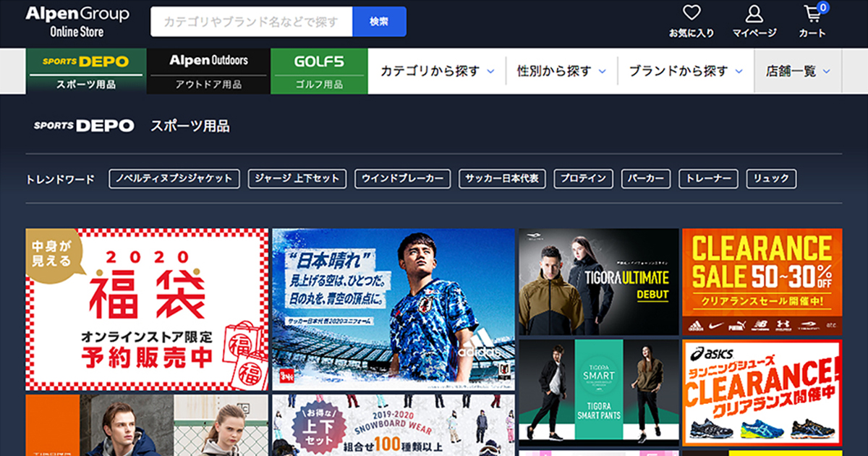The width and height of the screenshot is (868, 456).
Task: Open the TIGORA SMART PANTS banner
Action: click(x=599, y=393)
